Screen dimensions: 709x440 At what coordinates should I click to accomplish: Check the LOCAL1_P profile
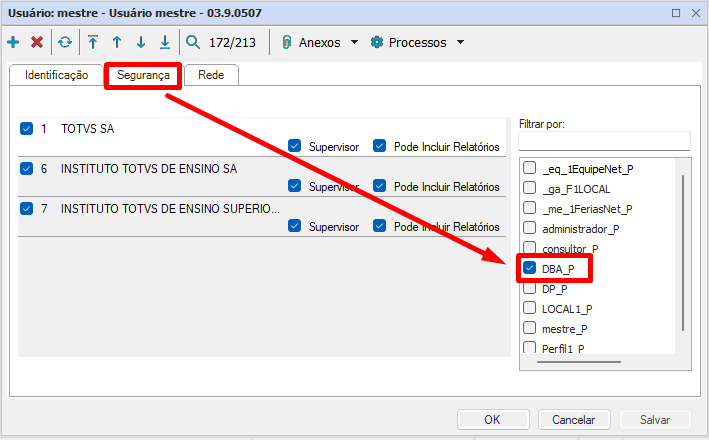[529, 308]
